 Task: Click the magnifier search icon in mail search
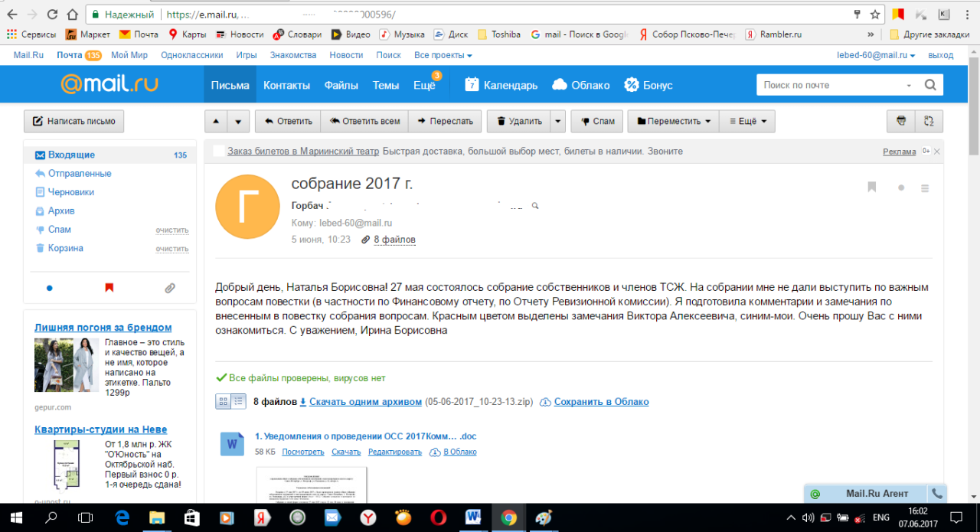[930, 85]
